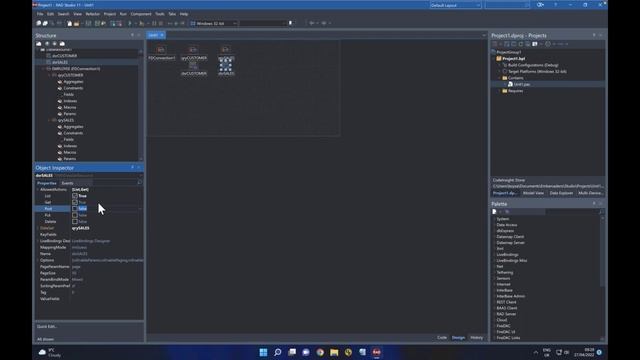This screenshot has height=360, width=640.
Task: Switch to the Code view tab
Action: click(442, 338)
